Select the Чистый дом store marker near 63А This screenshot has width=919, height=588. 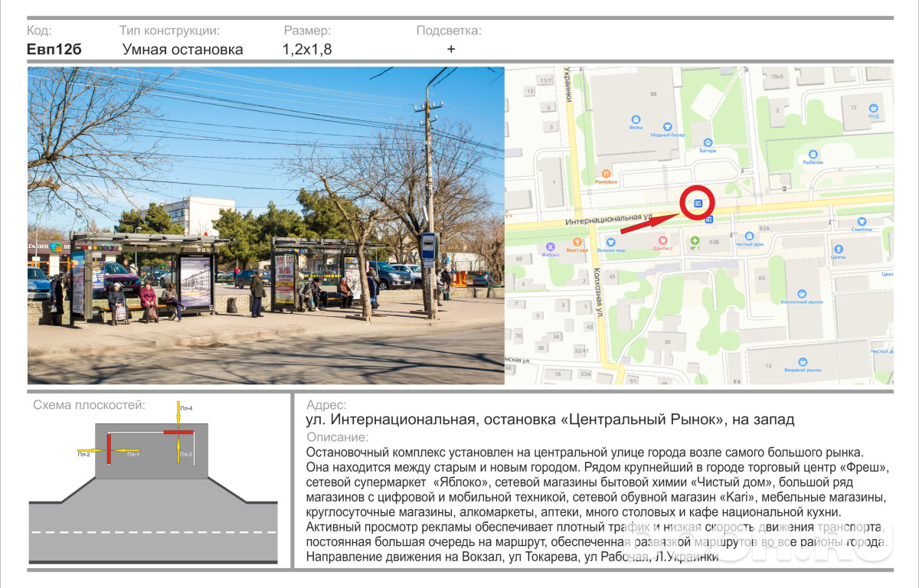point(749,236)
